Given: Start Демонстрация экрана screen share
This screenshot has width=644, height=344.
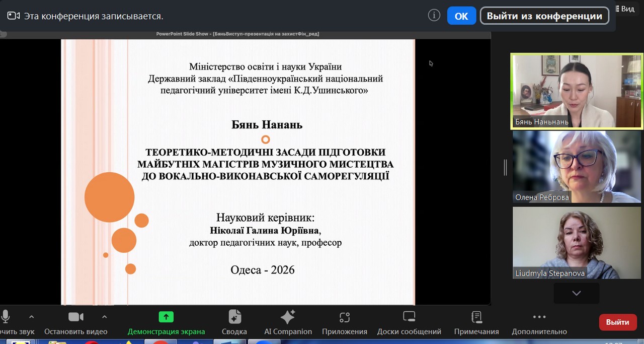Looking at the screenshot, I should (166, 322).
